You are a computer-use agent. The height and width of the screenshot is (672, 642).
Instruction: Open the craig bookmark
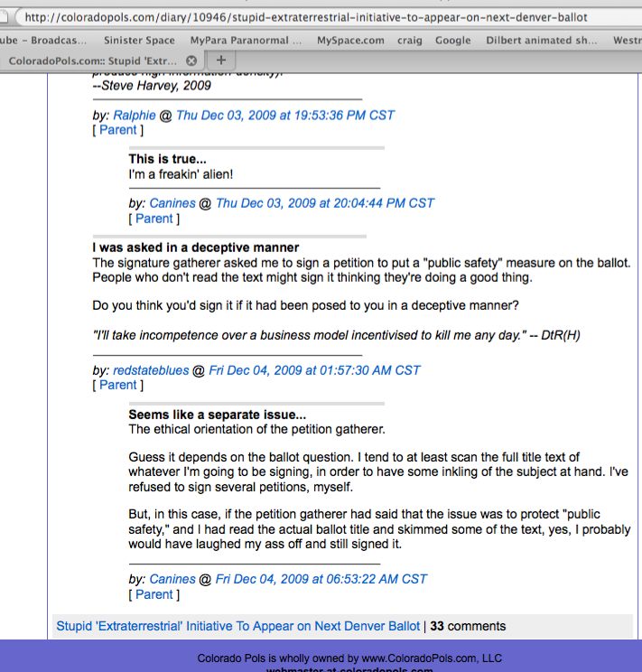409,40
